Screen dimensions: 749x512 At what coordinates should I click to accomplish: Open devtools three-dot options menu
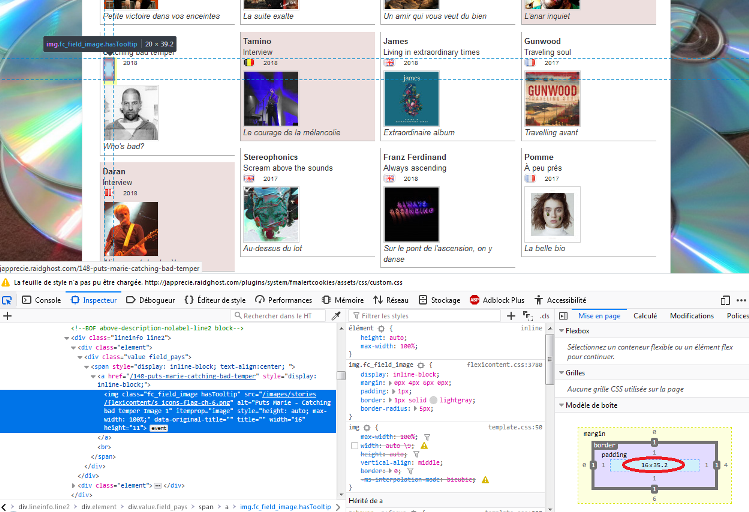(x=741, y=300)
